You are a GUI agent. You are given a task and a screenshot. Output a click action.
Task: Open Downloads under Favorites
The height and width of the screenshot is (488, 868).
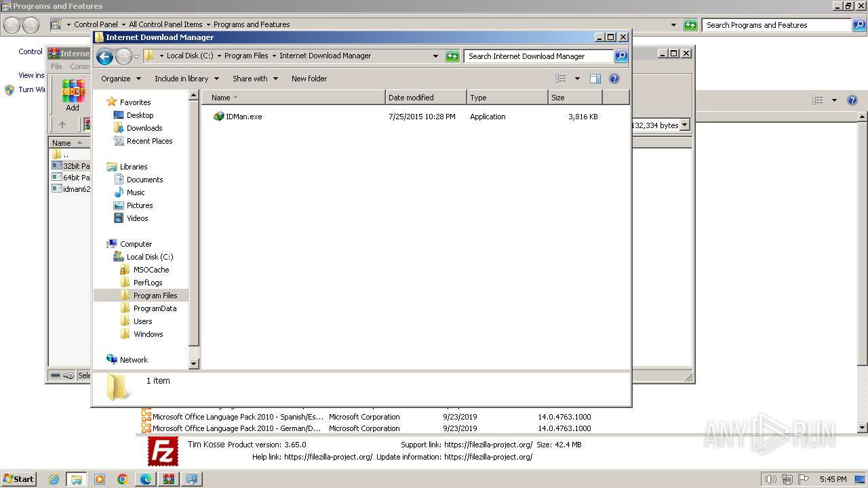tap(144, 128)
